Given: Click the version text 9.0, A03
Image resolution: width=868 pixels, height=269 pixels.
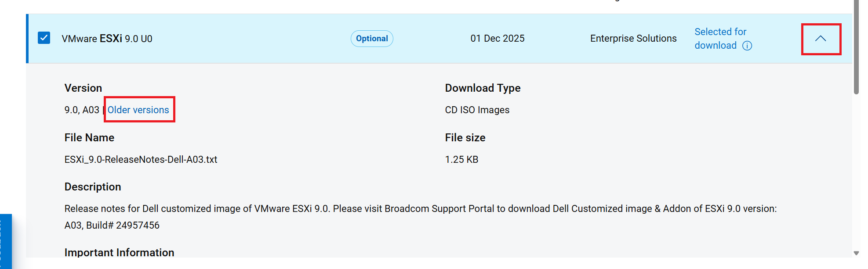Looking at the screenshot, I should coord(81,110).
